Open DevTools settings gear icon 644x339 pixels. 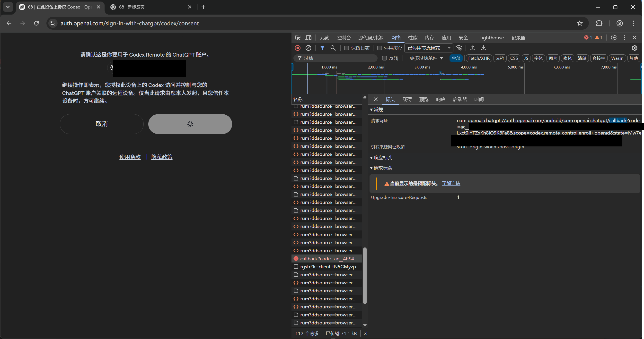coord(614,38)
